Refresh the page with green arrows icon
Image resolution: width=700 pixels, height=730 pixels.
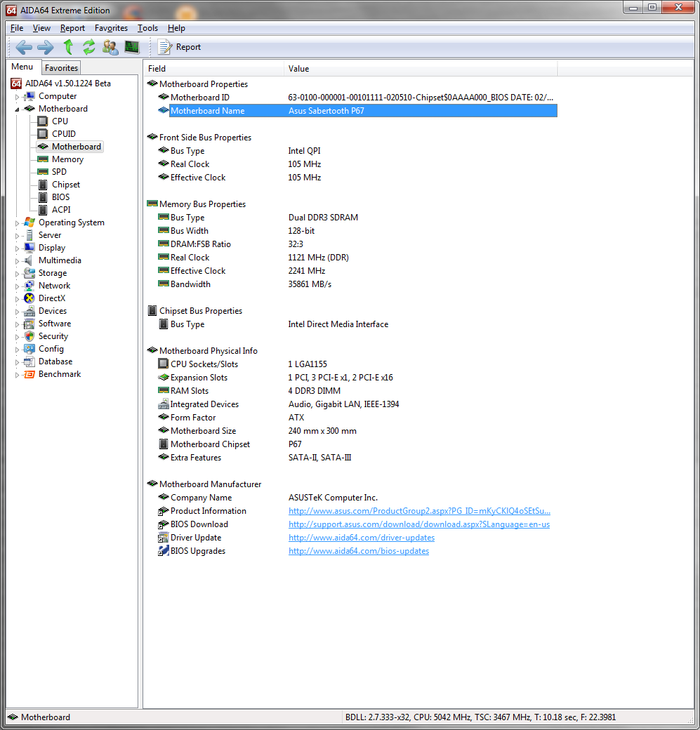tap(88, 47)
